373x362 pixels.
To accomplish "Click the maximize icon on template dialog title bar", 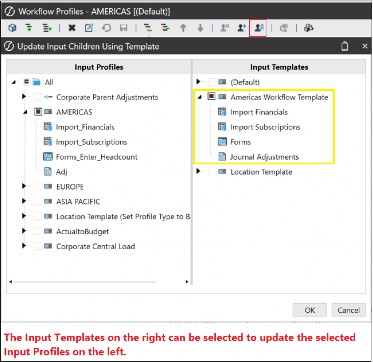I will point(345,46).
